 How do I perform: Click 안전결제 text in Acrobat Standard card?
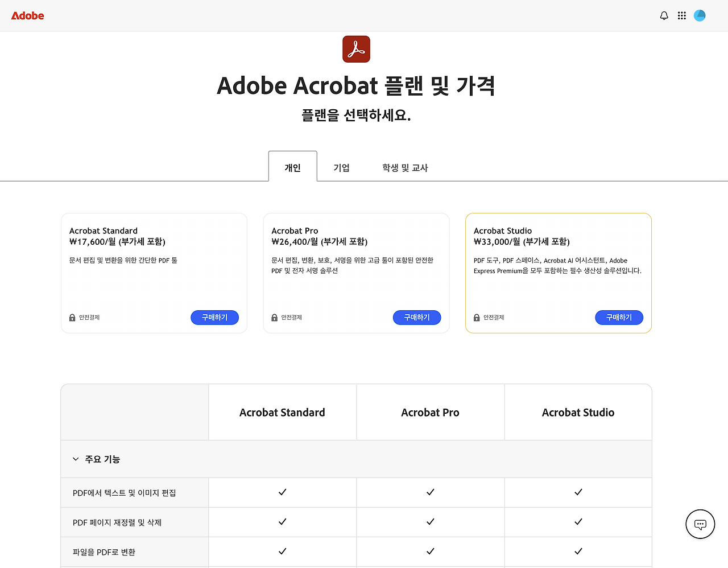(89, 318)
